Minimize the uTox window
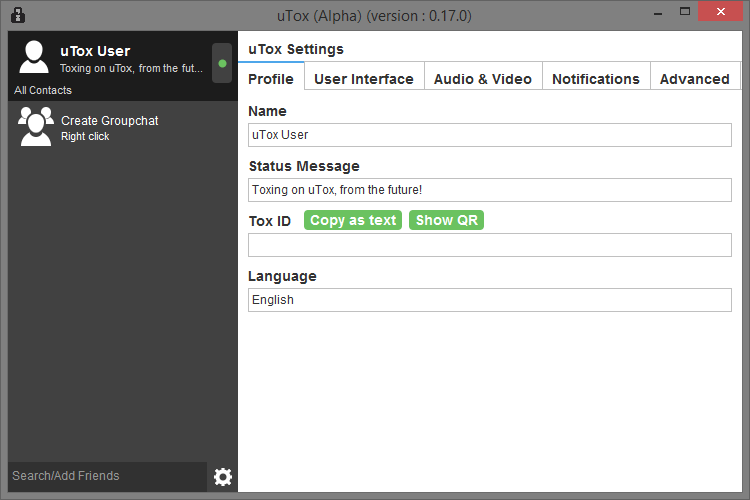 click(x=658, y=12)
